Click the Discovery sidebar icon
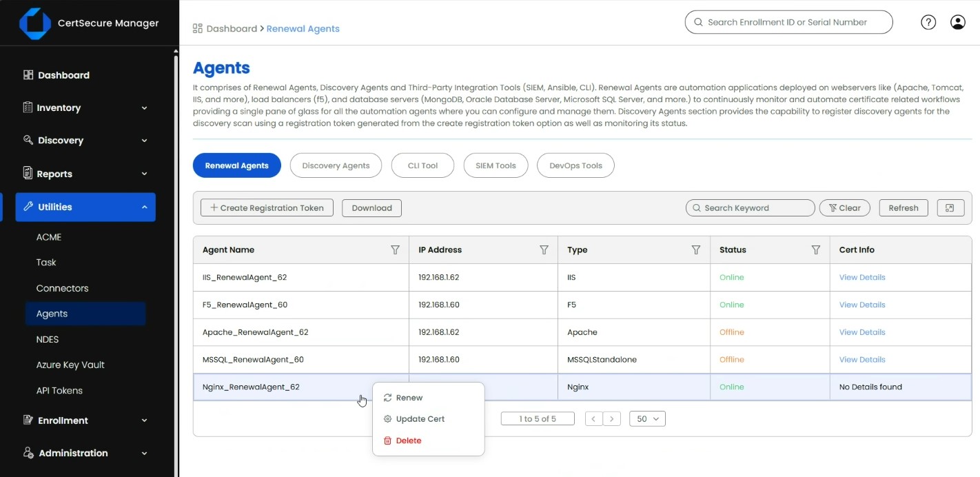 (x=28, y=140)
